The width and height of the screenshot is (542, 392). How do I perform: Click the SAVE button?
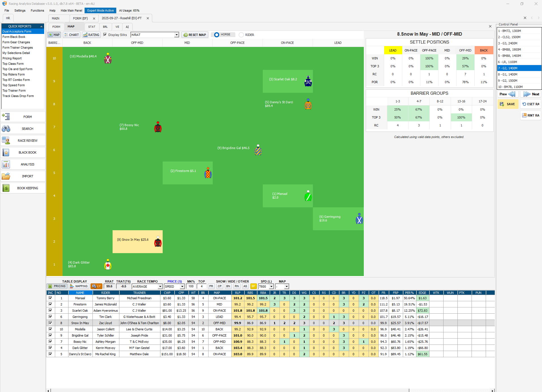pos(508,104)
